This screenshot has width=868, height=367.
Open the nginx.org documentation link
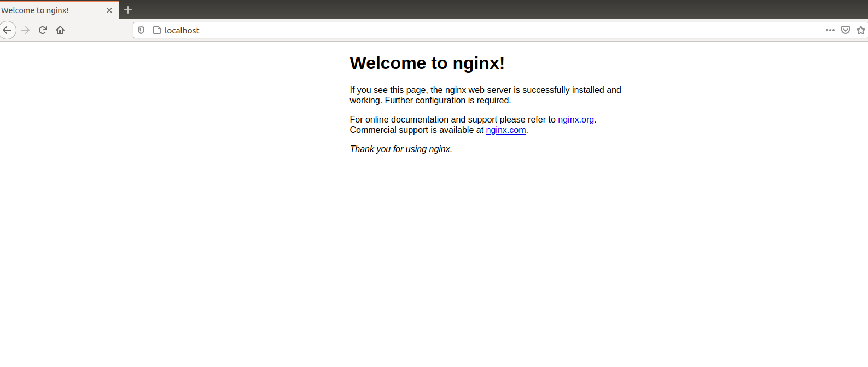coord(576,119)
